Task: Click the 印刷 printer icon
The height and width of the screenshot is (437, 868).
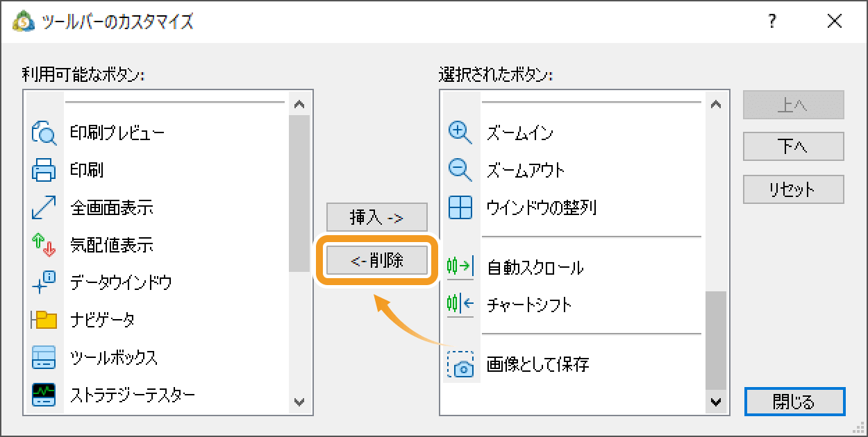Action: tap(44, 170)
